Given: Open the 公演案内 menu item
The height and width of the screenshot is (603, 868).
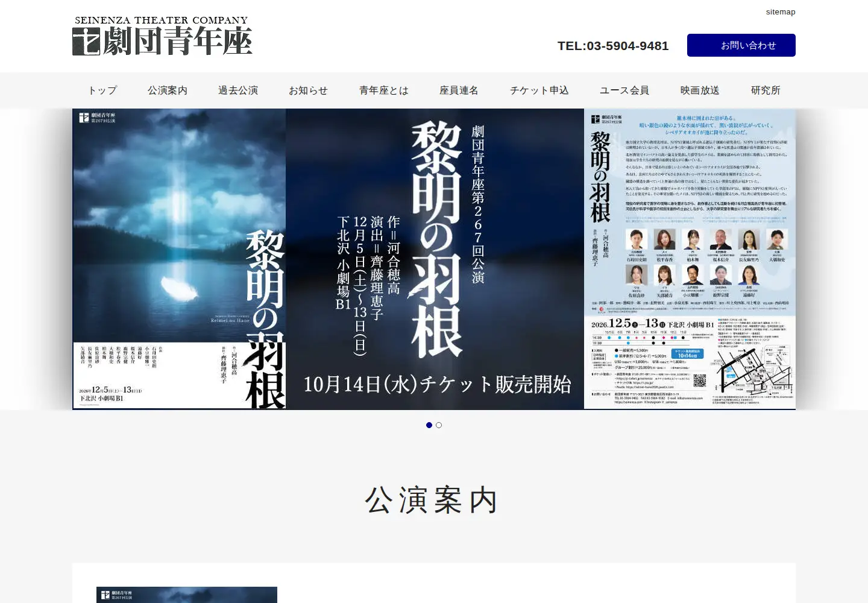Looking at the screenshot, I should [168, 90].
